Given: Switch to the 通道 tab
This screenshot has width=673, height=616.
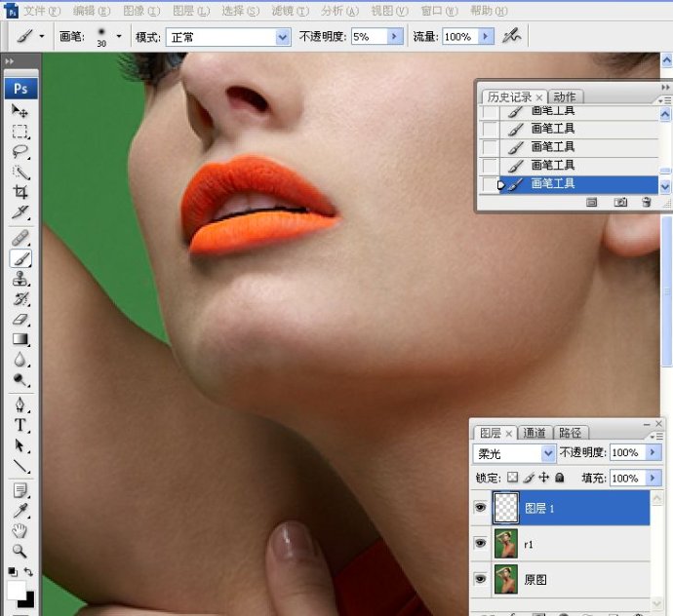Looking at the screenshot, I should tap(534, 433).
